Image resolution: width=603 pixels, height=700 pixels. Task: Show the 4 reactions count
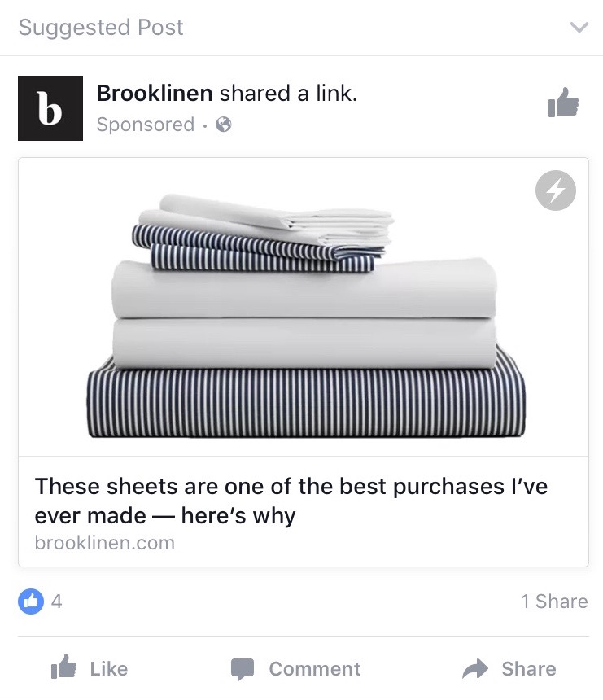click(x=57, y=602)
